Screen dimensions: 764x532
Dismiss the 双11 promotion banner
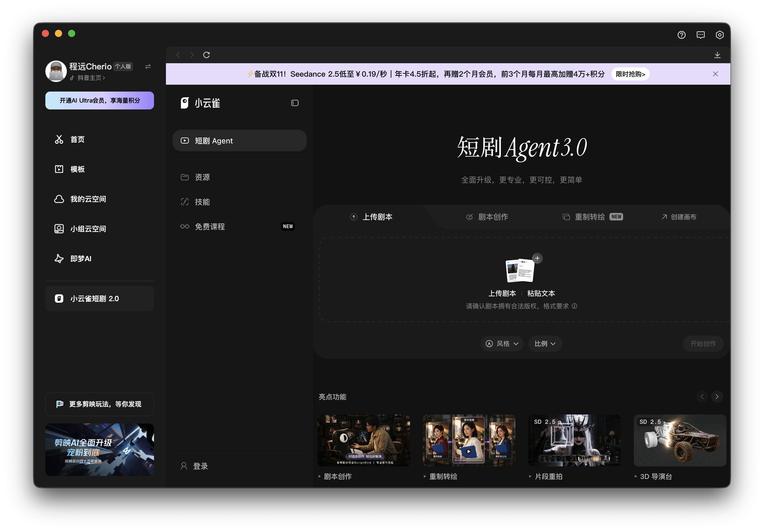click(715, 74)
